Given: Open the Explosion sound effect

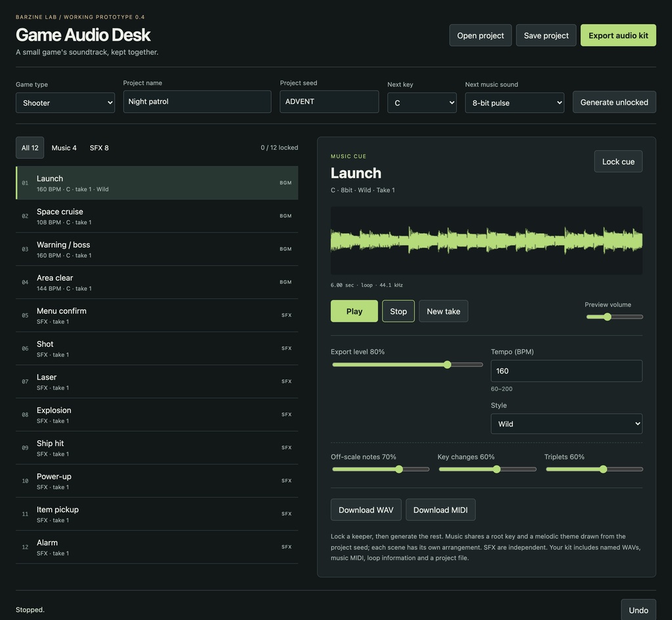Looking at the screenshot, I should coord(157,414).
